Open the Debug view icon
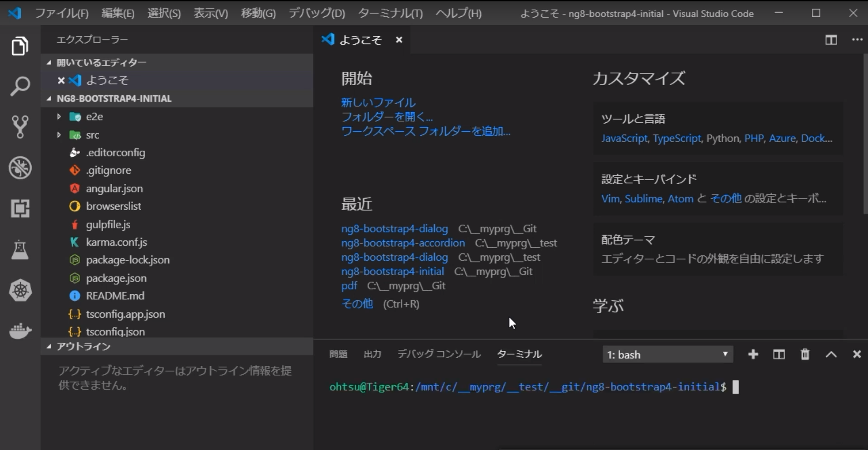The height and width of the screenshot is (450, 868). [x=20, y=168]
